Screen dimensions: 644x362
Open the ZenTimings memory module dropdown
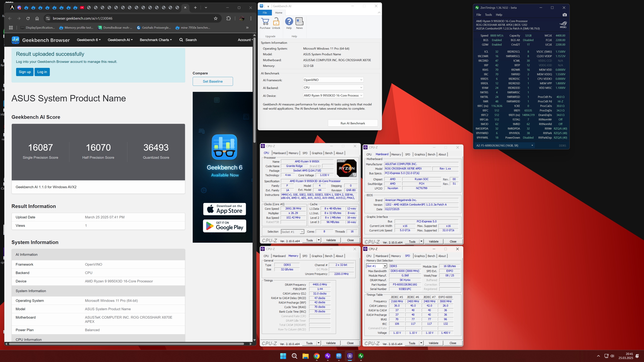(504, 145)
